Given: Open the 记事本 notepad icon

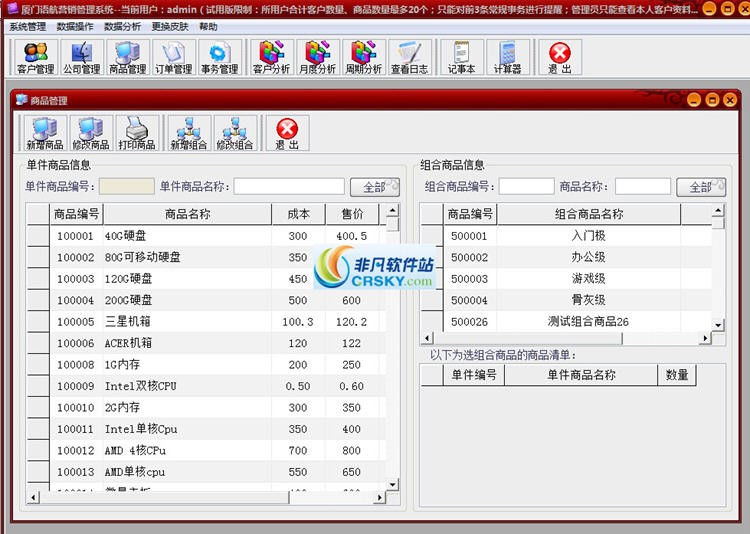Looking at the screenshot, I should coord(462,58).
